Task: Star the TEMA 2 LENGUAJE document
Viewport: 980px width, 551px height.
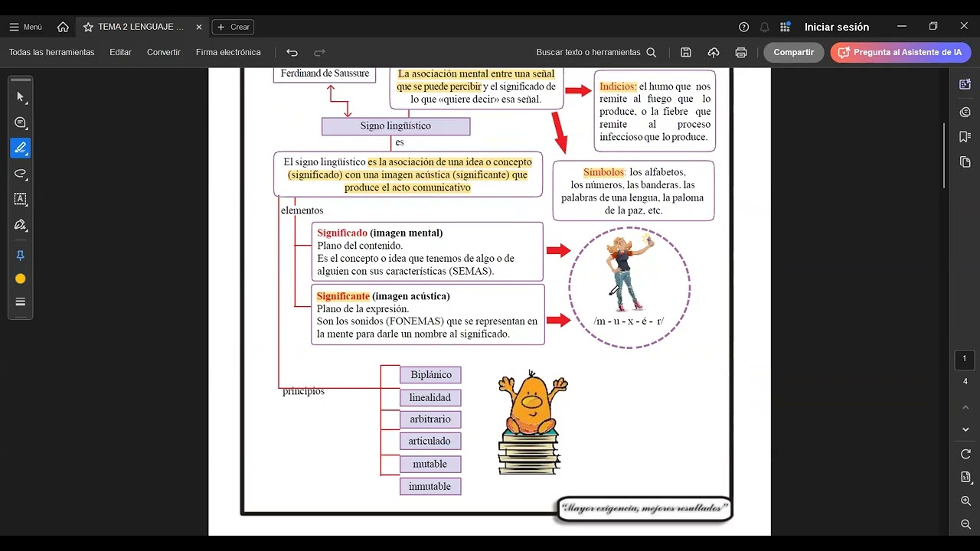Action: click(88, 27)
